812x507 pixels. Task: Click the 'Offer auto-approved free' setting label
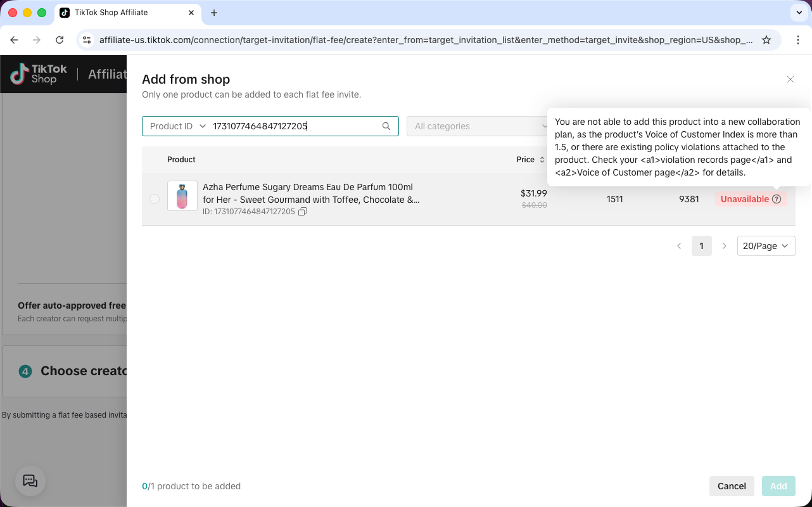(72, 305)
